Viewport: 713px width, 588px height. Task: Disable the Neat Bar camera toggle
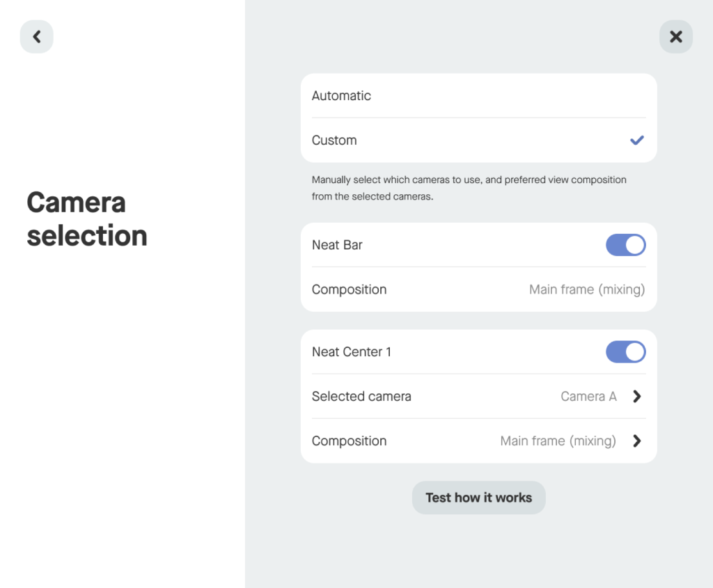(625, 245)
